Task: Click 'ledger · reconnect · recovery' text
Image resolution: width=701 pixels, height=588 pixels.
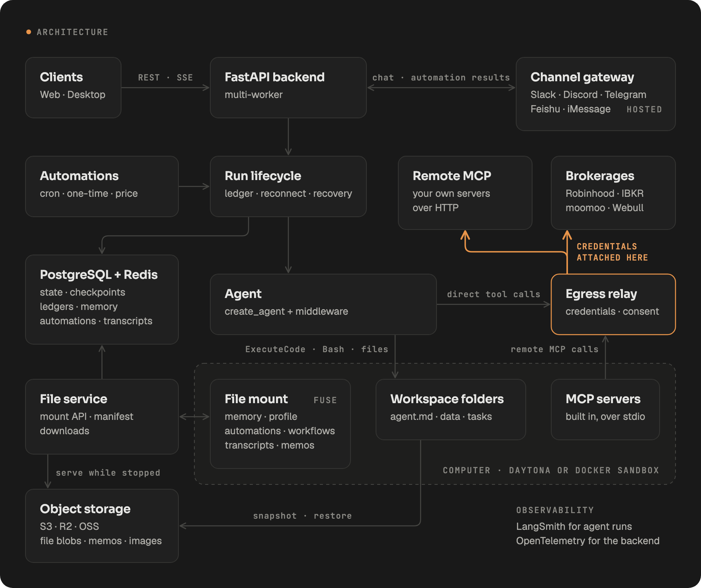Action: point(288,194)
